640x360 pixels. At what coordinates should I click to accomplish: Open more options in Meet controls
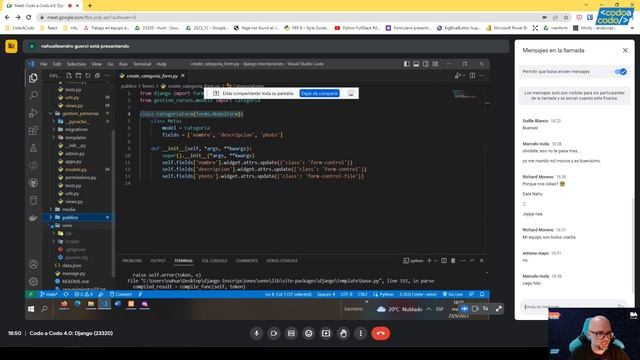[x=360, y=333]
